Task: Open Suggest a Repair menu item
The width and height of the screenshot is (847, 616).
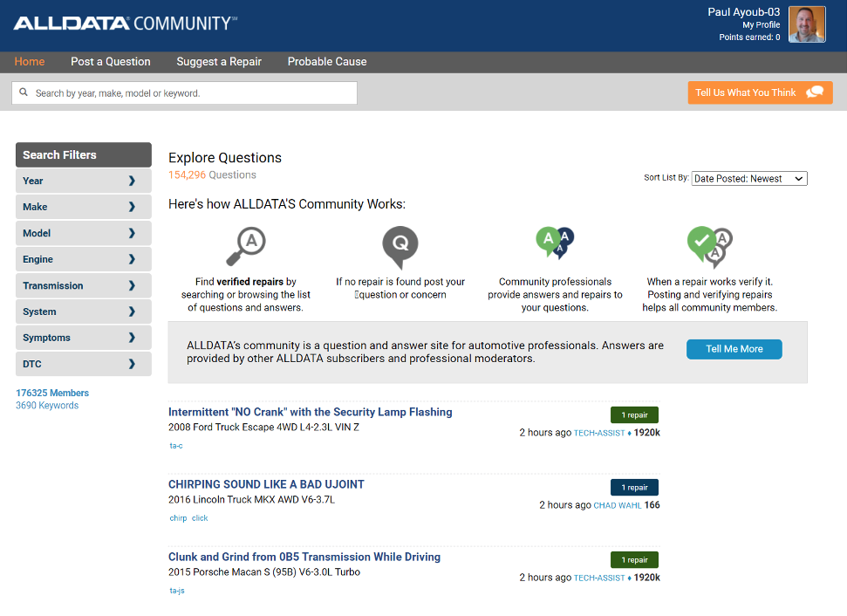Action: pos(219,62)
